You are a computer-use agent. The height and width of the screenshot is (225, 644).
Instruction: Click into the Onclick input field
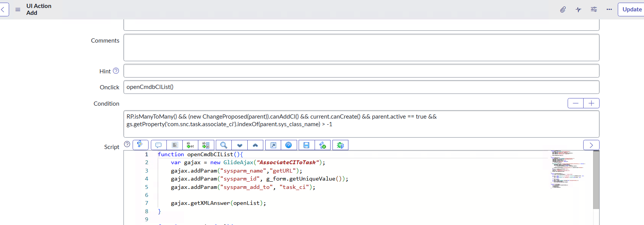361,87
